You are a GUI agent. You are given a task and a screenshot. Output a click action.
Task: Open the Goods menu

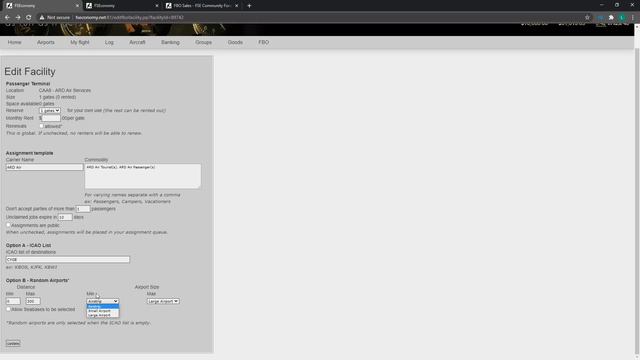[235, 42]
